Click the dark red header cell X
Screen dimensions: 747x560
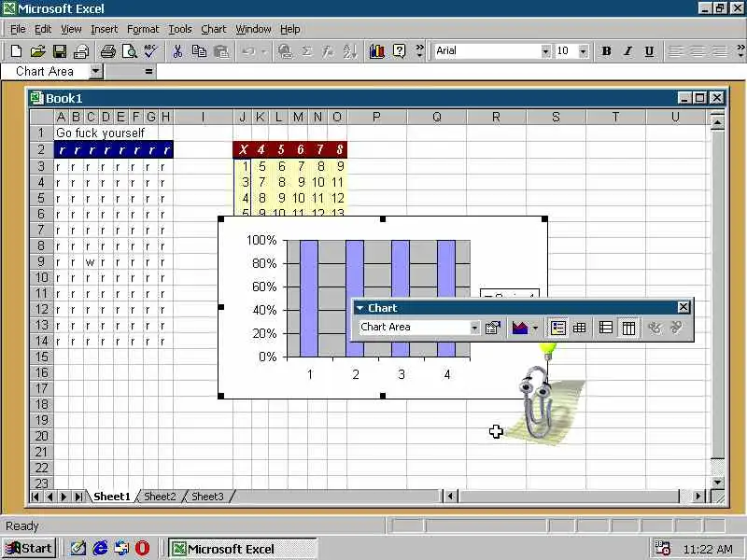pos(243,149)
